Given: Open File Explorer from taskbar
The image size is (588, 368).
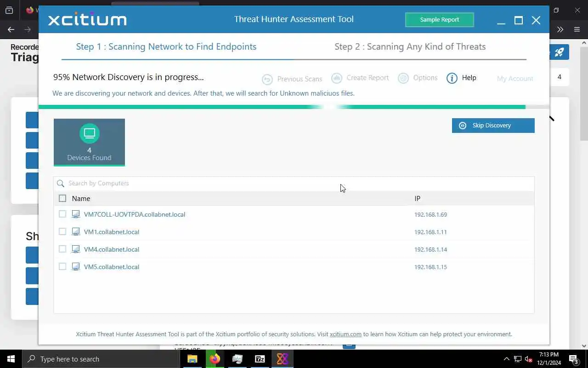Looking at the screenshot, I should click(x=192, y=359).
